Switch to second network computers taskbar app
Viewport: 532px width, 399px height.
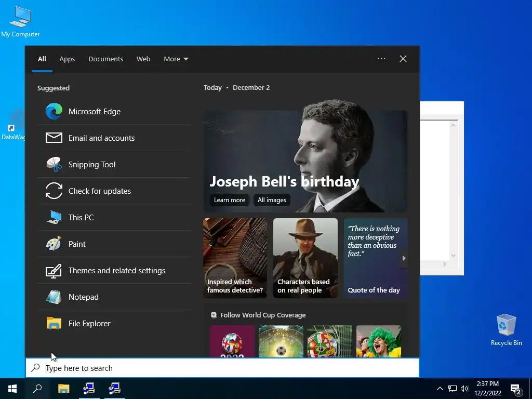[x=115, y=389]
